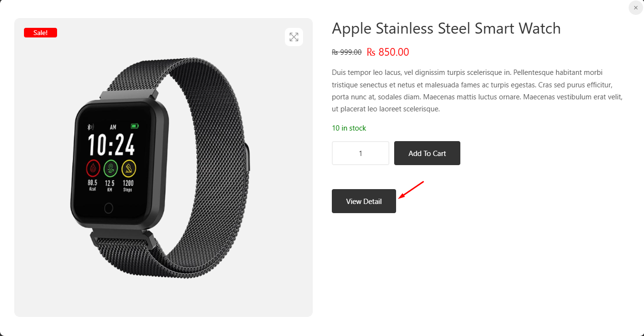
Task: Click the green distance icon on watch
Action: pos(110,168)
